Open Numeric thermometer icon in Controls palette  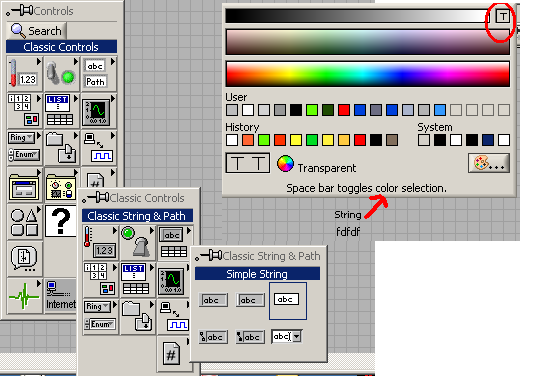[24, 74]
